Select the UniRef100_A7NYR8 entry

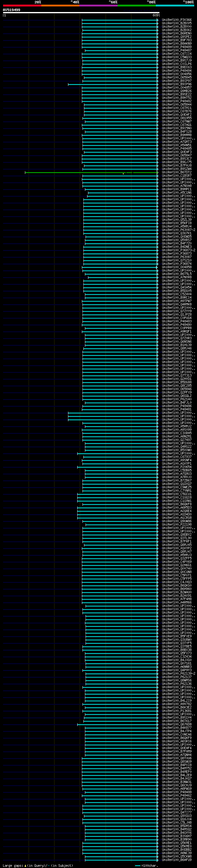pyautogui.click(x=176, y=277)
